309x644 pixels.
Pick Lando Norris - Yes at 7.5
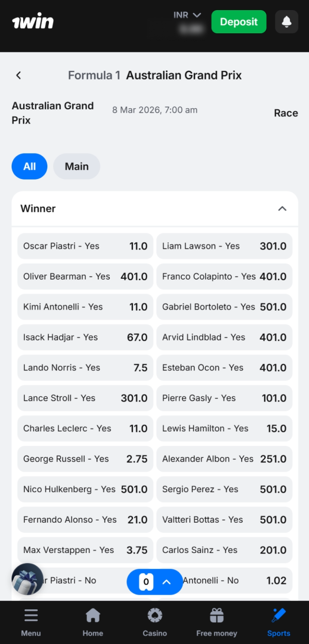point(85,367)
